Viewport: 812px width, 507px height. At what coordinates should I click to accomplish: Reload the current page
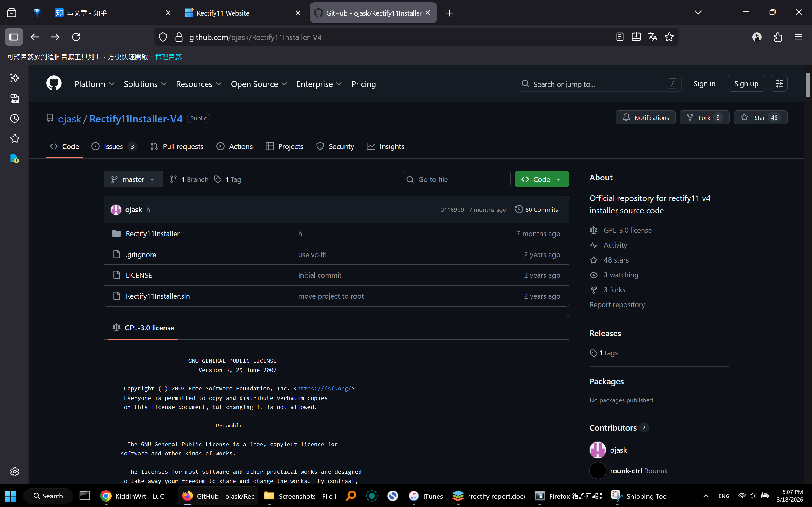(x=76, y=37)
